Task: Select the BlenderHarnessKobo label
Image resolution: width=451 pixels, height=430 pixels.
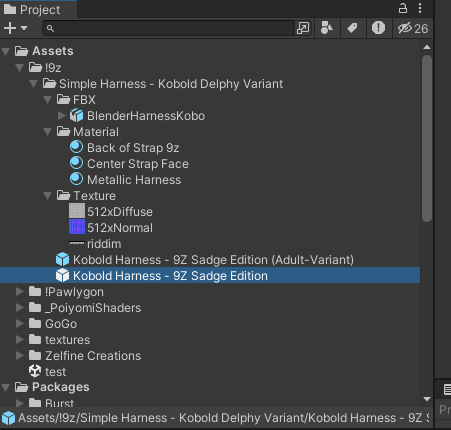Action: tap(146, 116)
